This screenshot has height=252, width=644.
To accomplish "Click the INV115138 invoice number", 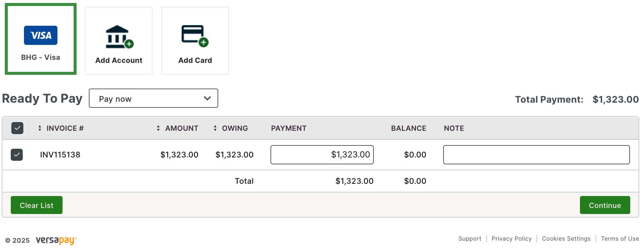I will [60, 155].
